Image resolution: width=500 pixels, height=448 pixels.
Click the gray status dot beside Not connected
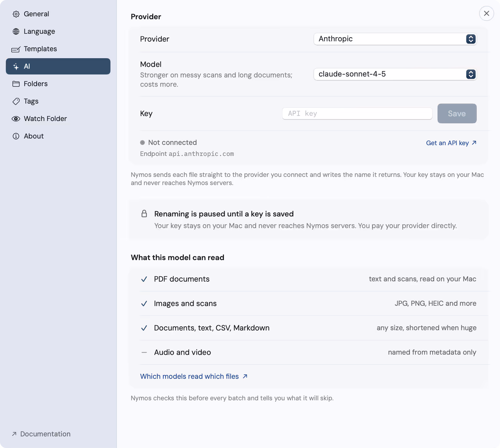pos(142,143)
